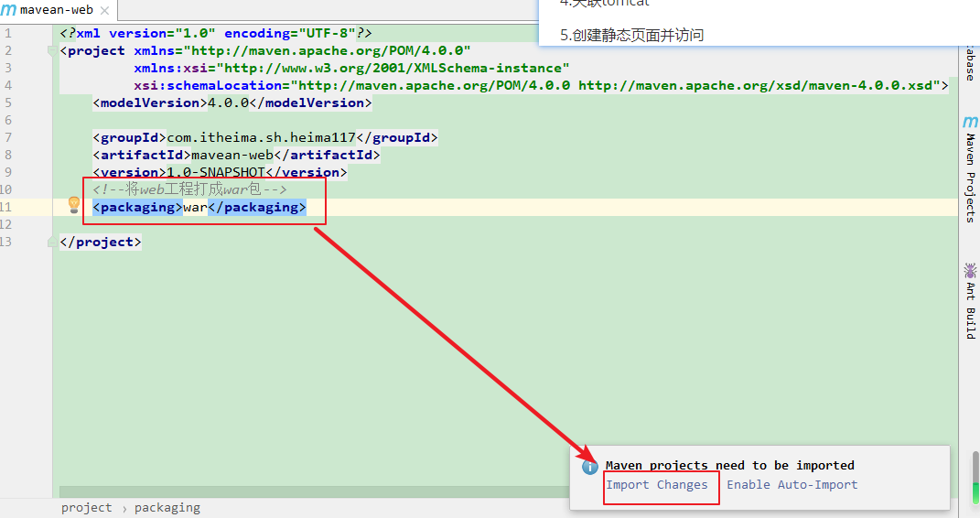This screenshot has height=518, width=980.
Task: Open the Database tool window tab
Action: (970, 62)
